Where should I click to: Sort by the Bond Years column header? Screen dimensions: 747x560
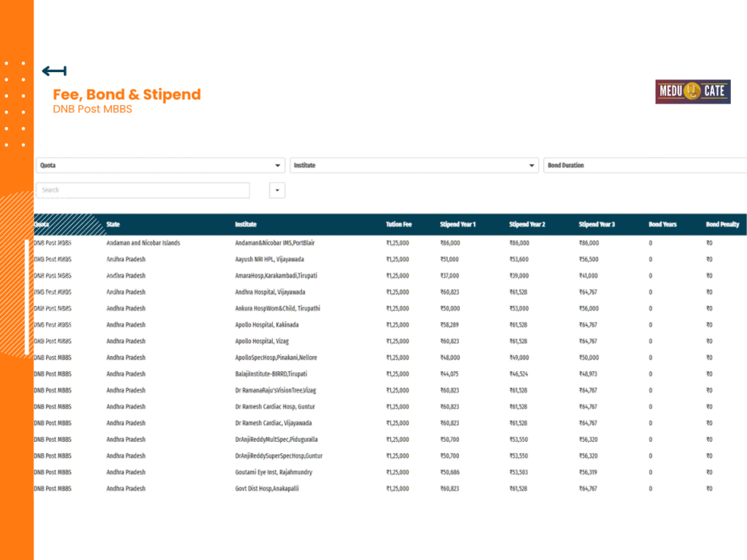click(x=662, y=225)
